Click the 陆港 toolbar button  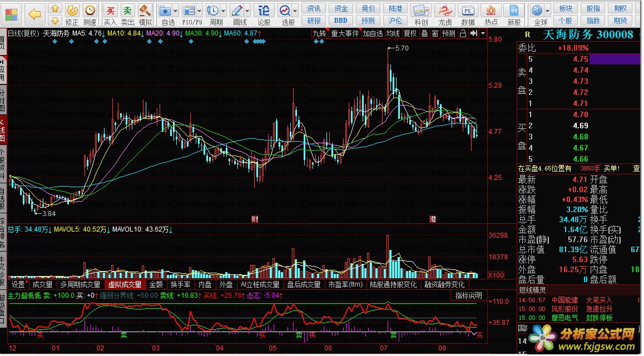[395, 8]
